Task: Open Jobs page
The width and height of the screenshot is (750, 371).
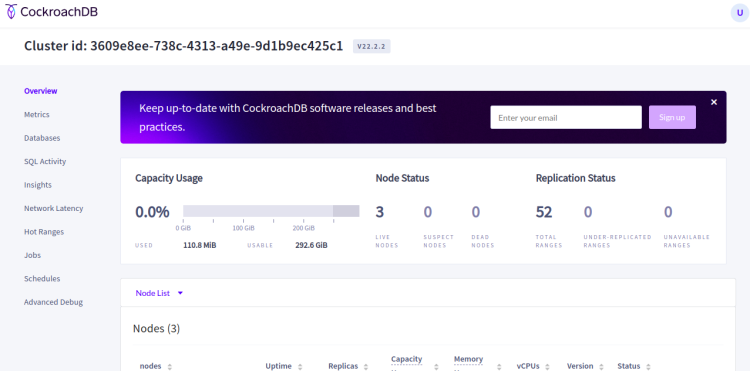Action: [33, 255]
